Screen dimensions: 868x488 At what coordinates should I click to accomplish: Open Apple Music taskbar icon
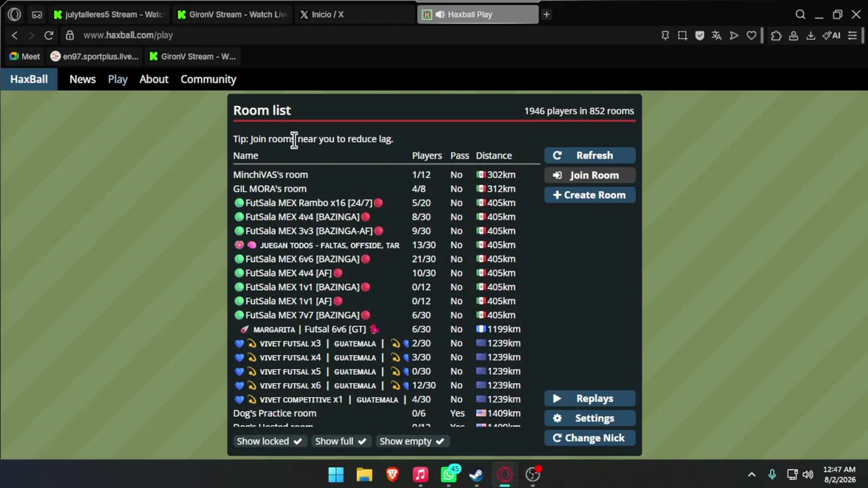pyautogui.click(x=420, y=474)
